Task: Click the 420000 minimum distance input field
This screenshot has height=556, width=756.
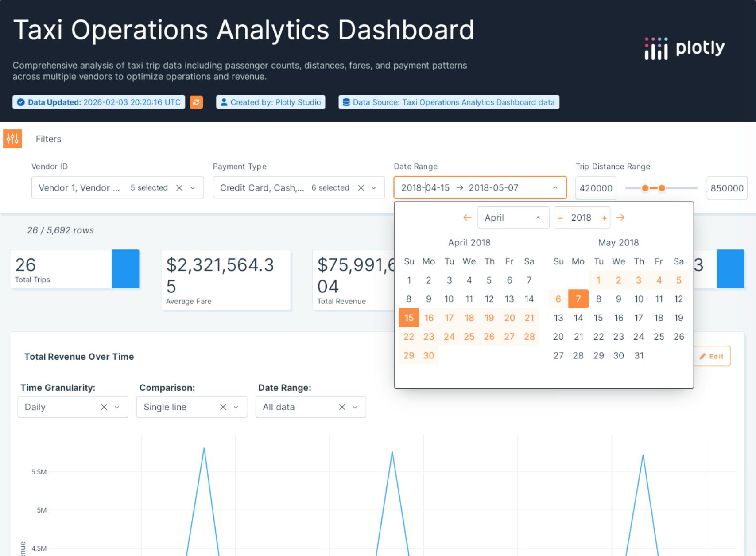Action: point(596,188)
